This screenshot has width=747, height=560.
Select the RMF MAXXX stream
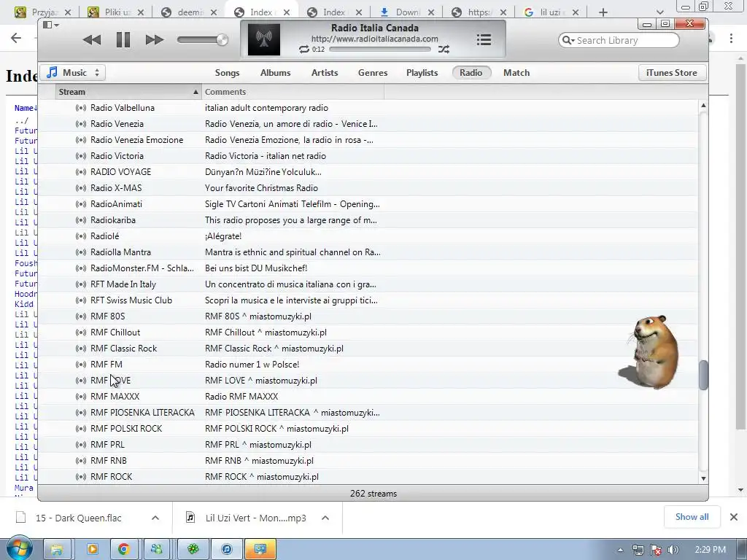coord(368,397)
